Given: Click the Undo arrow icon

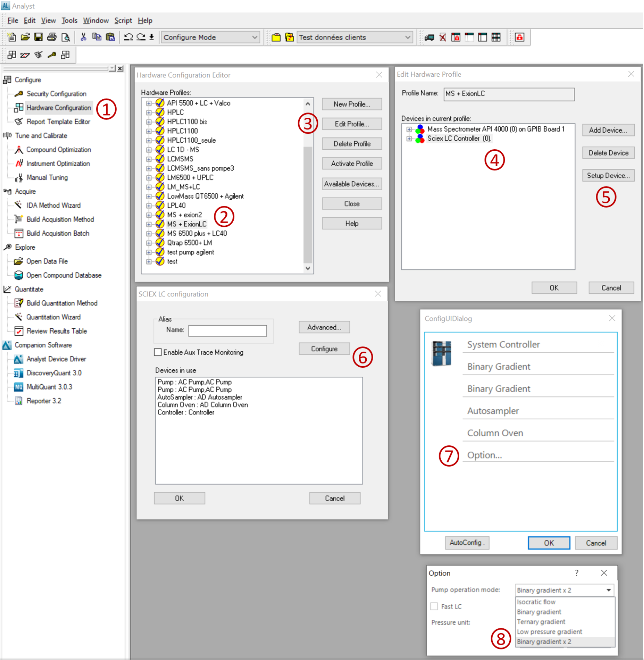Looking at the screenshot, I should coord(128,37).
